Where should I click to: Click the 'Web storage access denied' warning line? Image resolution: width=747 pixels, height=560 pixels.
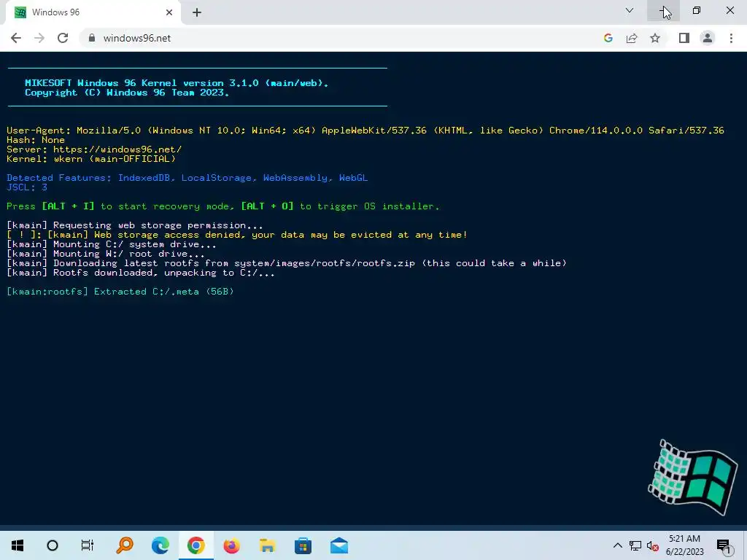pos(237,235)
